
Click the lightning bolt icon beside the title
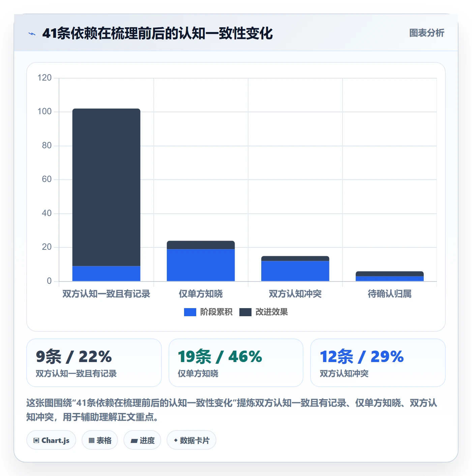point(32,34)
